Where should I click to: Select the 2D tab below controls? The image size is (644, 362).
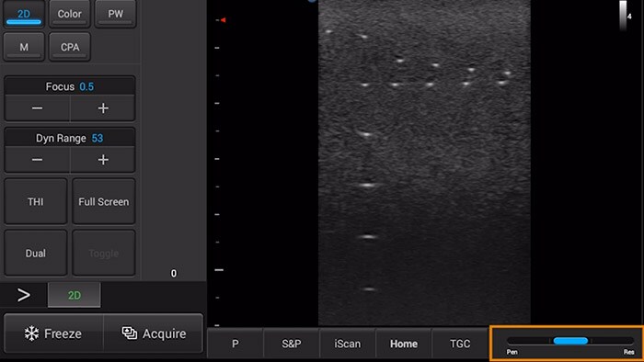click(74, 295)
